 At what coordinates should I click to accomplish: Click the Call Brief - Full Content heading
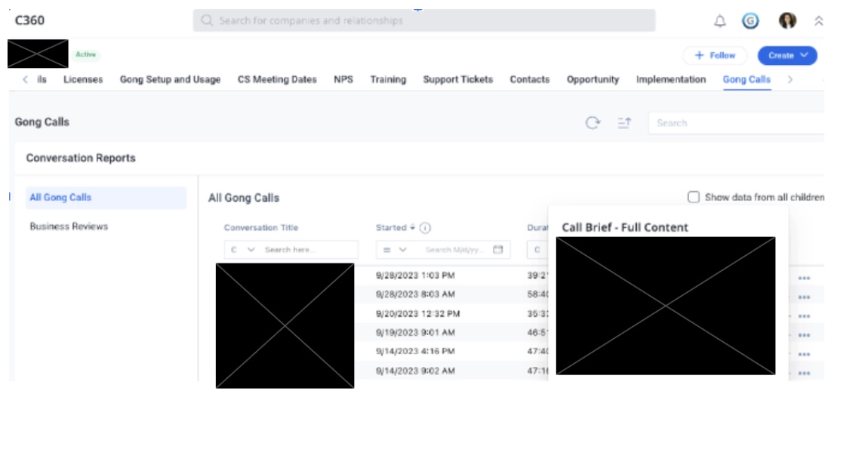[x=625, y=227]
